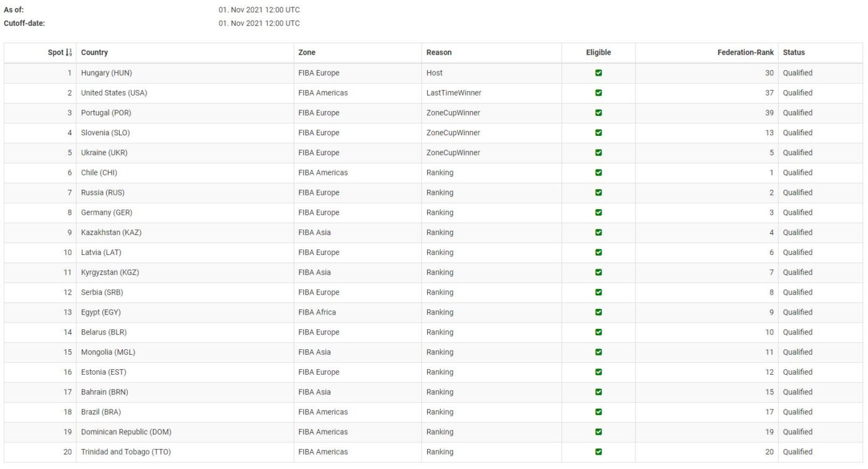Image resolution: width=868 pixels, height=469 pixels.
Task: Click the Zone column header
Action: (x=307, y=53)
